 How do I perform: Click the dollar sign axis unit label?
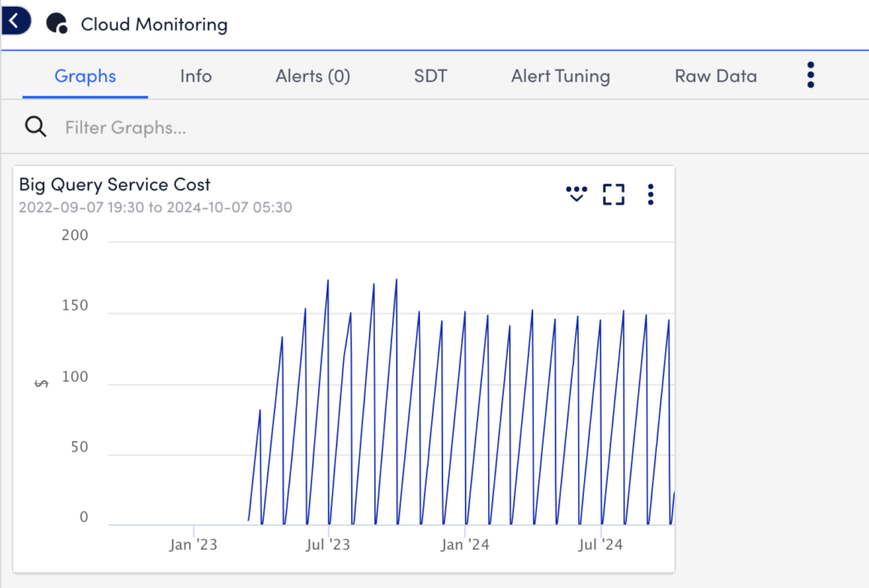pyautogui.click(x=41, y=384)
